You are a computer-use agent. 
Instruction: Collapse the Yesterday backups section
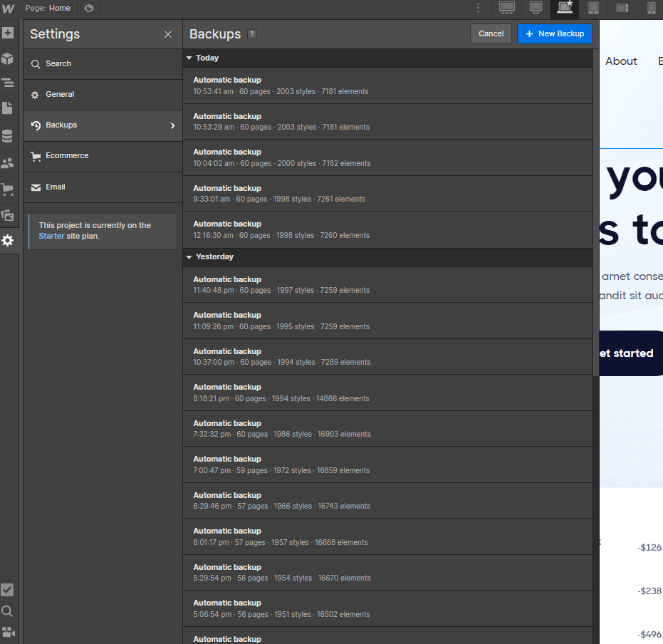[189, 257]
